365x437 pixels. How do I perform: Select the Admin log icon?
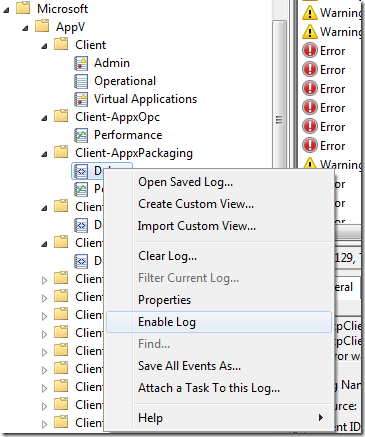coord(81,63)
